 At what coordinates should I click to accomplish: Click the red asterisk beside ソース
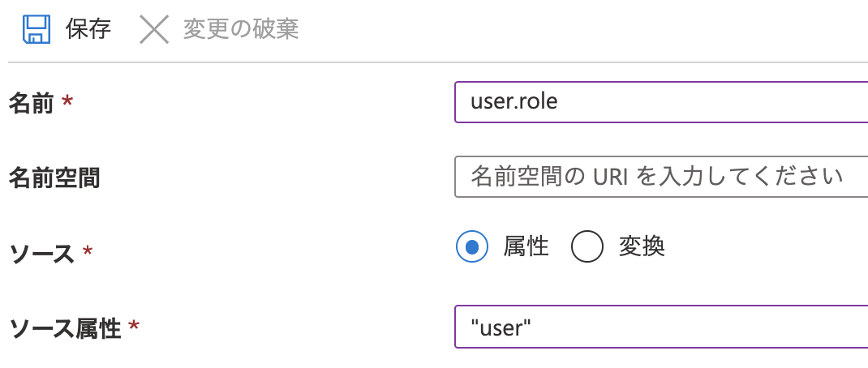coord(88,253)
